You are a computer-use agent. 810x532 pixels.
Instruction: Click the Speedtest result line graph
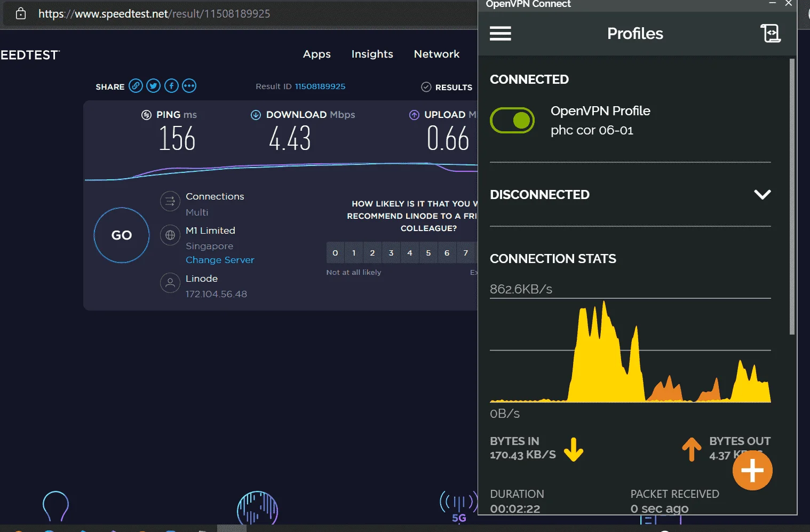click(x=281, y=171)
